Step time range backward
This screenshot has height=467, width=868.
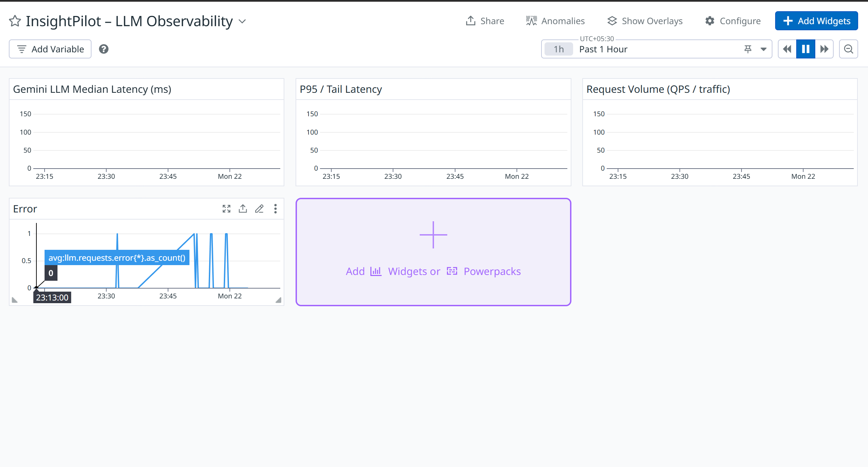pos(787,49)
